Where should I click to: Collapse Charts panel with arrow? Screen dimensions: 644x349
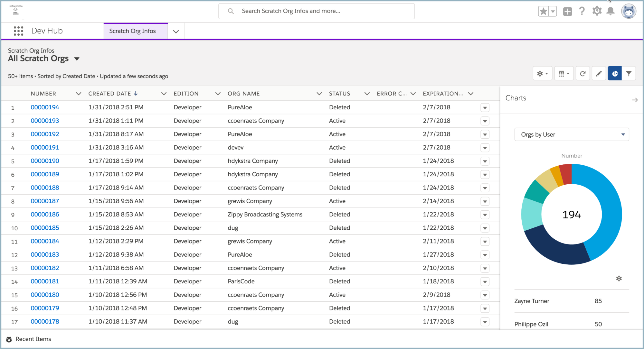pyautogui.click(x=635, y=100)
